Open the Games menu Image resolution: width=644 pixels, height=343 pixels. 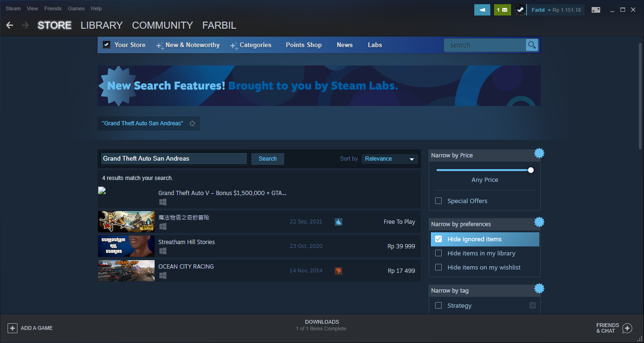(76, 9)
